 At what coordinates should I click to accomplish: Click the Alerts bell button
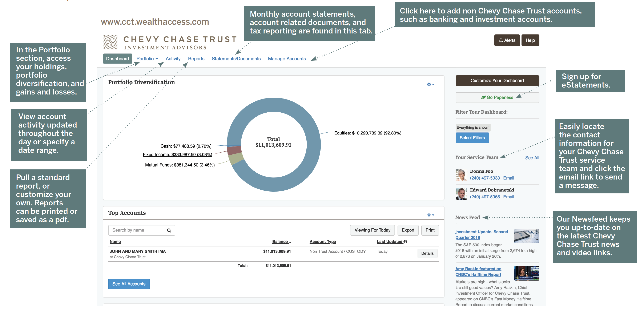[507, 40]
